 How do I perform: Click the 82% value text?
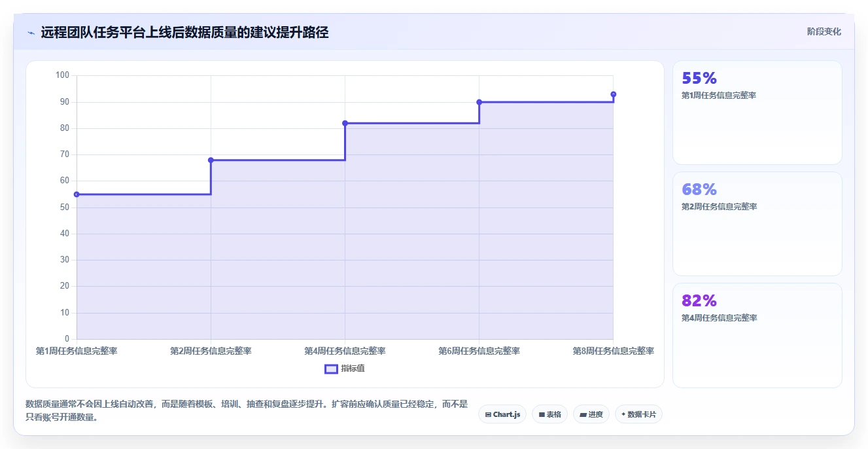(x=699, y=301)
